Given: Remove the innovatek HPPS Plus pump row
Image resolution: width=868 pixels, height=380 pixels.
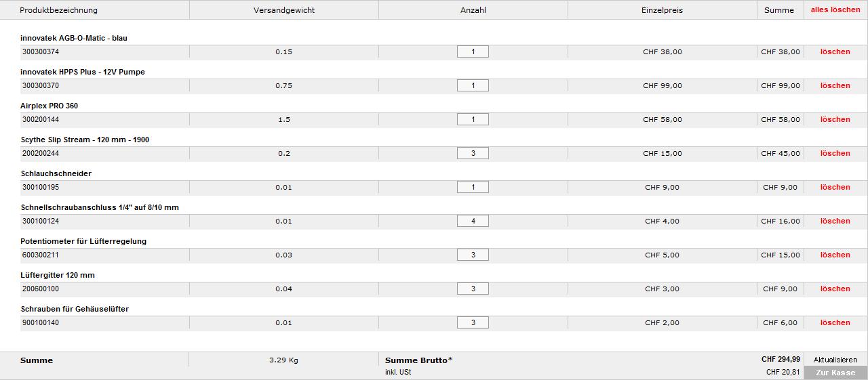Looking at the screenshot, I should tap(835, 85).
